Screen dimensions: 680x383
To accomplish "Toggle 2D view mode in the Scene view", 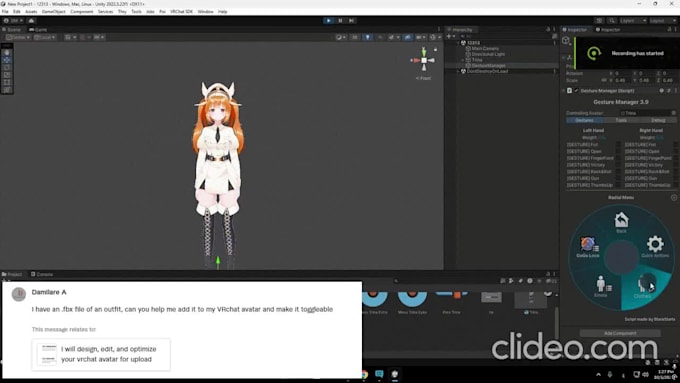I will [x=355, y=37].
